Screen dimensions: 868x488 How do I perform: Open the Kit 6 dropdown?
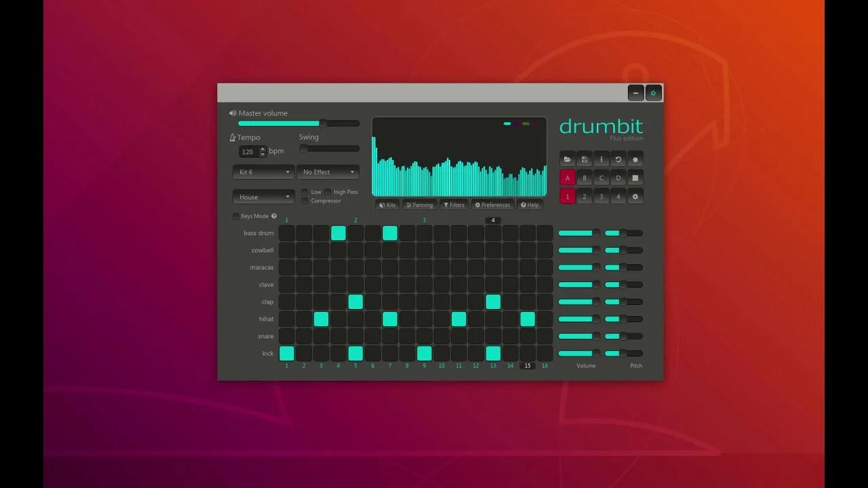[x=264, y=172]
